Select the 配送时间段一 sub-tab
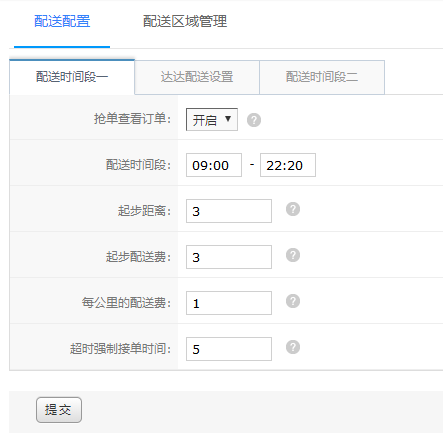The image size is (443, 444). point(72,77)
